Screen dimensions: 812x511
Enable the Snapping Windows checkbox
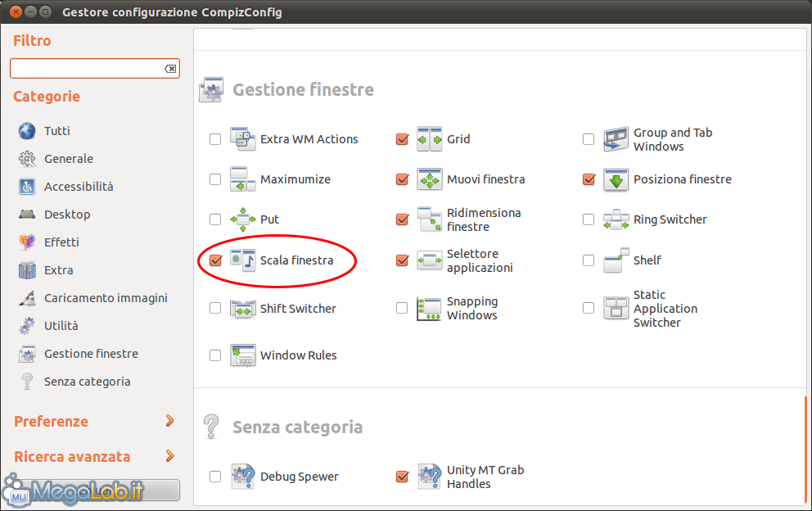coord(402,308)
